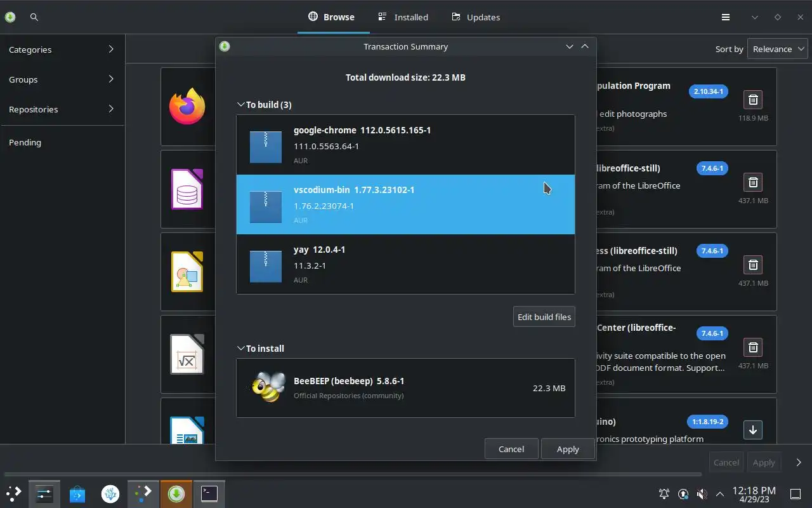
Task: Click the vscodium-bin package archive icon
Action: tap(266, 206)
